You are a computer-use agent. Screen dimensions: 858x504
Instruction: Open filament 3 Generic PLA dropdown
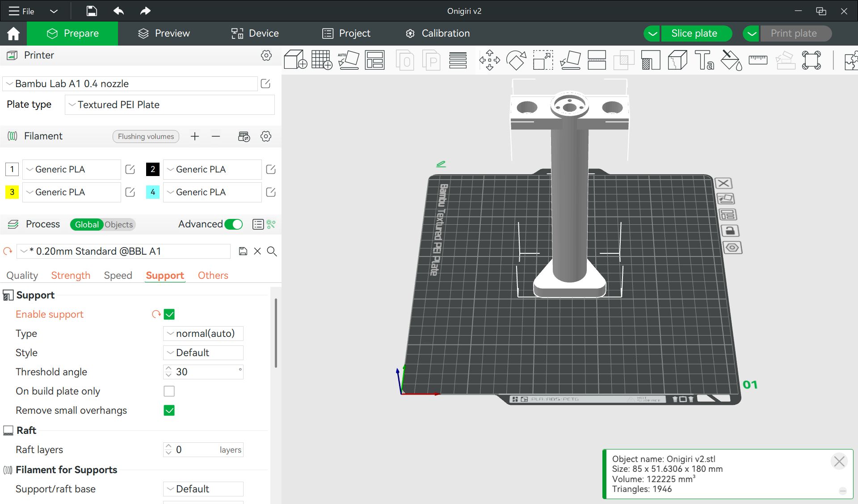pos(71,192)
